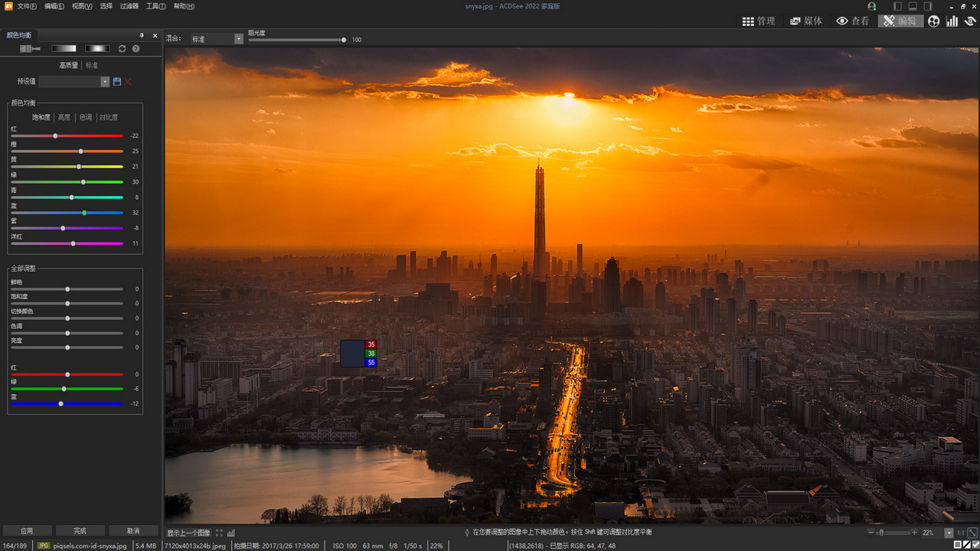Click the zoom in plus icon
Viewport: 980px width, 551px height.
click(916, 533)
